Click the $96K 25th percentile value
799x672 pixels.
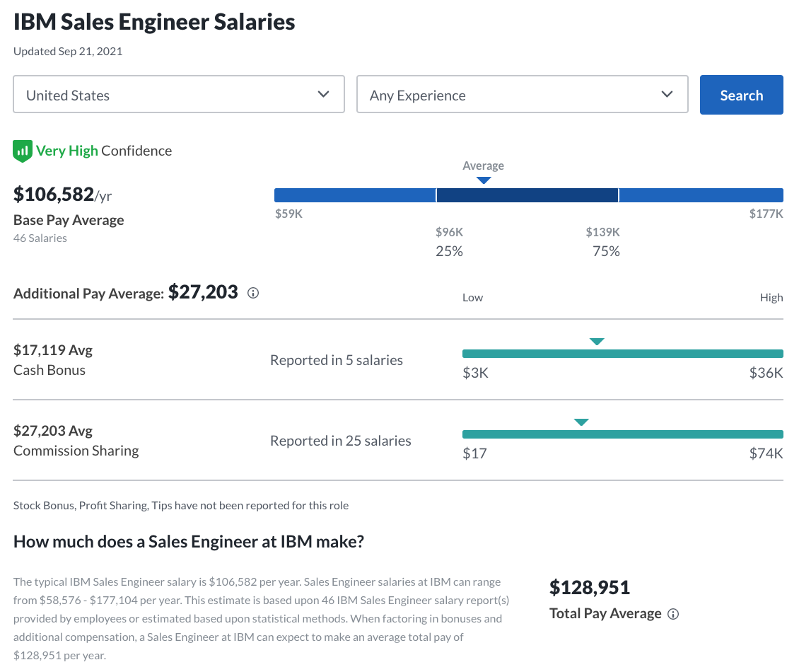pos(450,233)
